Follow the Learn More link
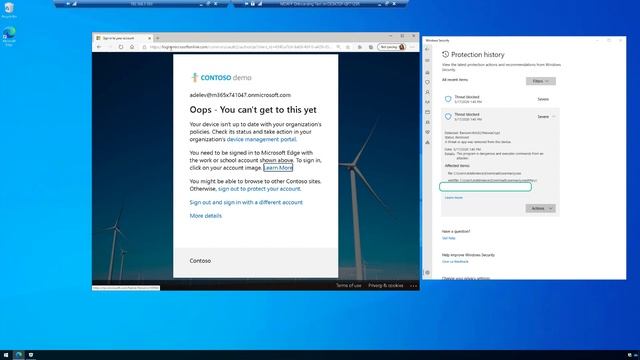The image size is (640, 360). pyautogui.click(x=278, y=168)
